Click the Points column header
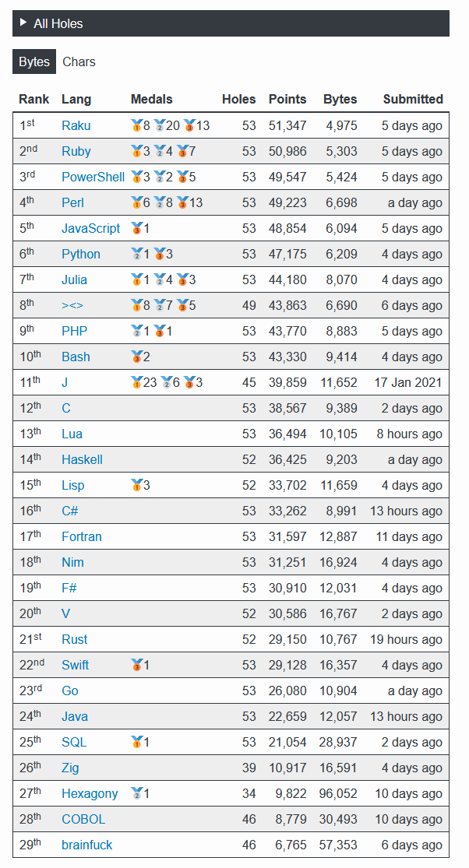The height and width of the screenshot is (868, 469). [x=287, y=99]
